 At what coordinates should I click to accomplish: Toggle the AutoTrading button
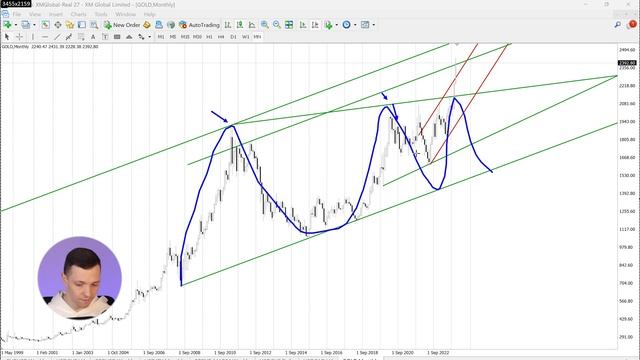(199, 25)
